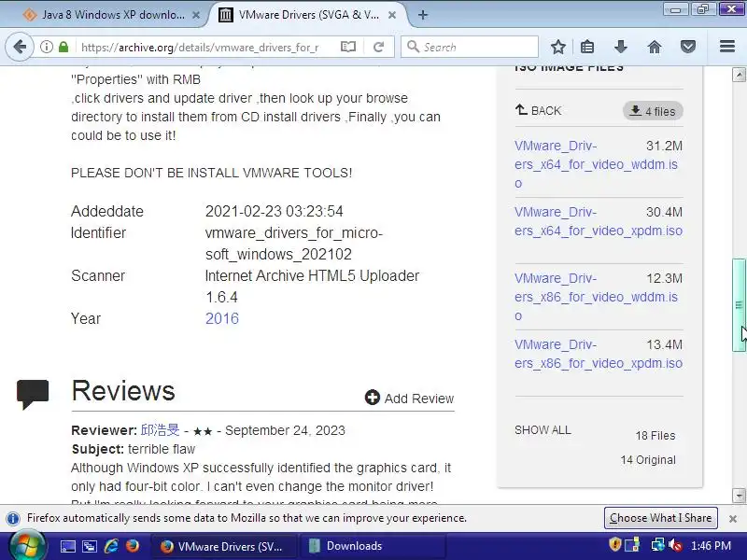Open site information icon in address bar
The image size is (747, 560).
(x=46, y=47)
